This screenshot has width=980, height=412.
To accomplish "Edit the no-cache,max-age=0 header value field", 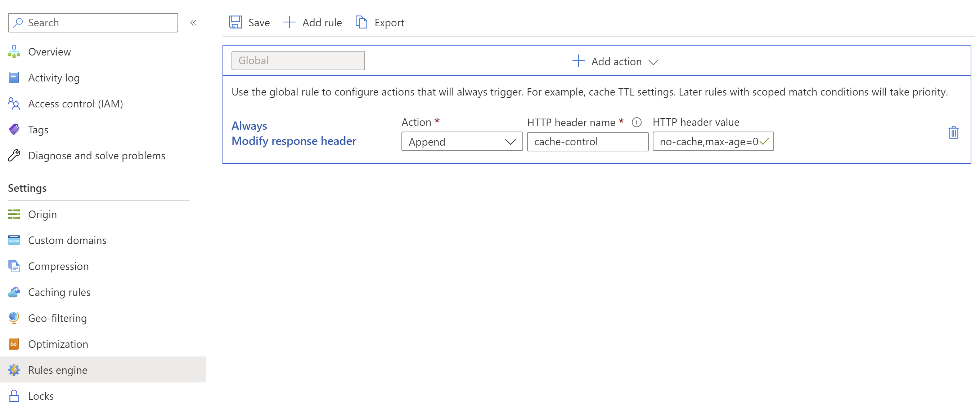I will pos(713,142).
